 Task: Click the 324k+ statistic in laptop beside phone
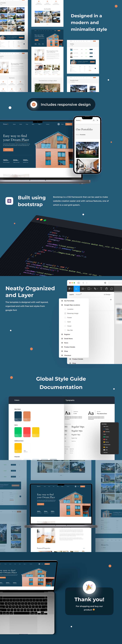point(16,160)
